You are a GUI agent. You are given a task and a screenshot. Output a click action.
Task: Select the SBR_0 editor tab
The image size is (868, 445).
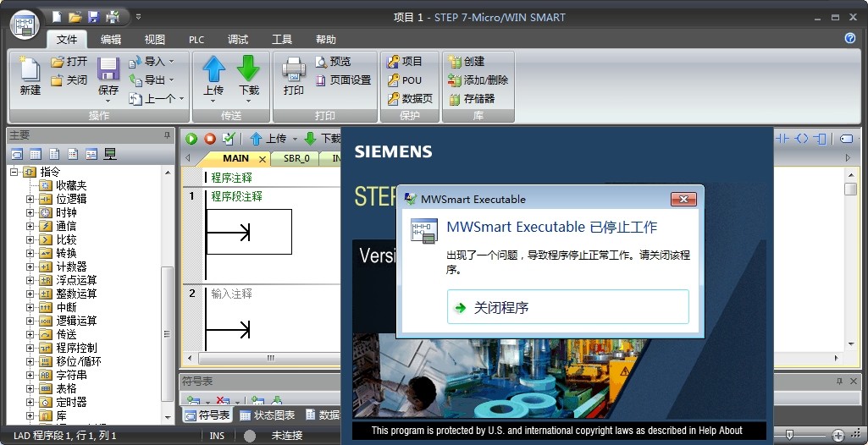pyautogui.click(x=296, y=158)
